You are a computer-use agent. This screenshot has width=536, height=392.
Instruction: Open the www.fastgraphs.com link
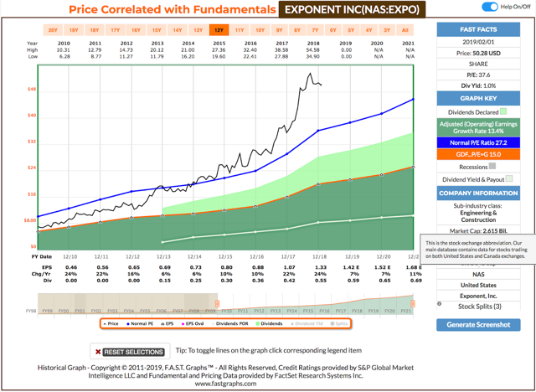point(225,384)
